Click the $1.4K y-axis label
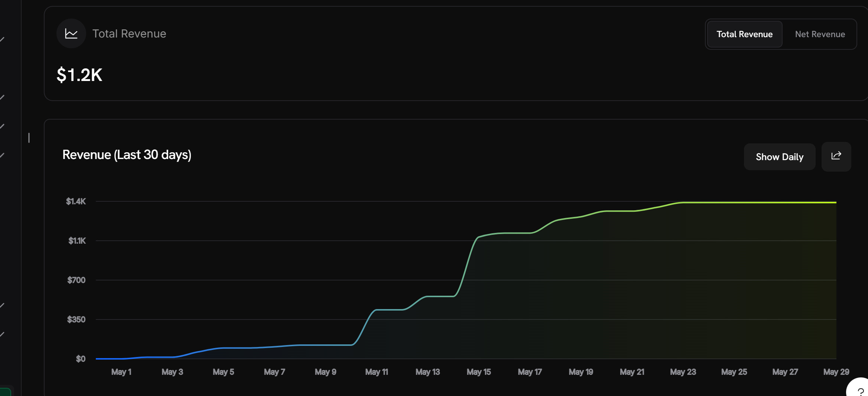Viewport: 868px width, 396px height. pyautogui.click(x=76, y=201)
